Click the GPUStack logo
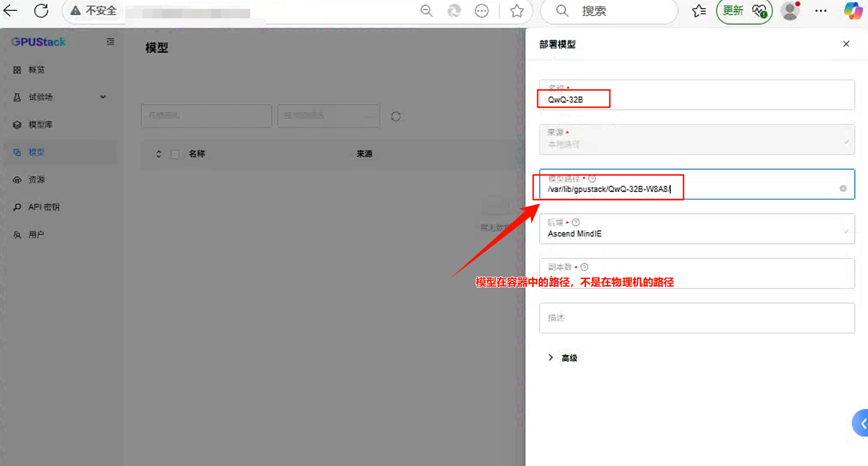 [39, 42]
